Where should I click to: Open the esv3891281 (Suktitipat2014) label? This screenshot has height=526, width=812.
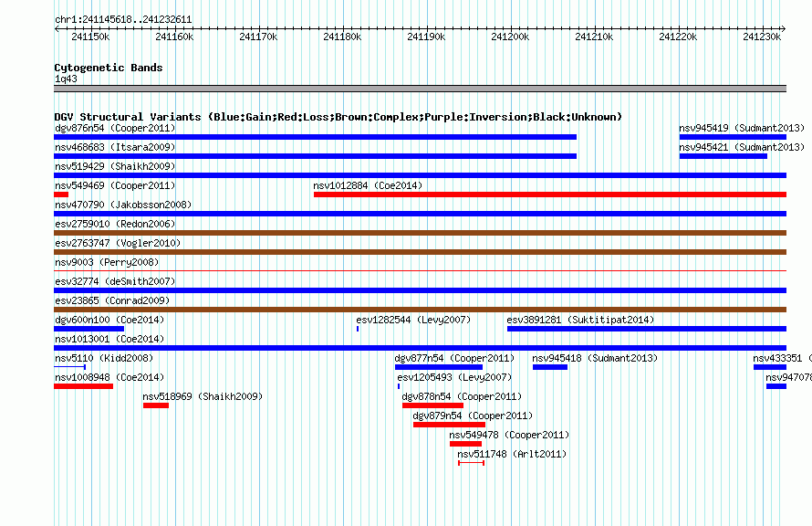click(580, 320)
